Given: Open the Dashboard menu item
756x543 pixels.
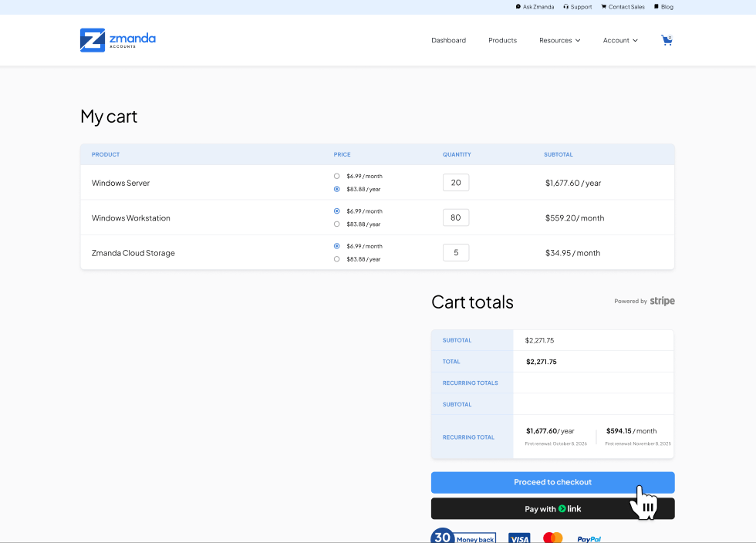Looking at the screenshot, I should tap(448, 41).
